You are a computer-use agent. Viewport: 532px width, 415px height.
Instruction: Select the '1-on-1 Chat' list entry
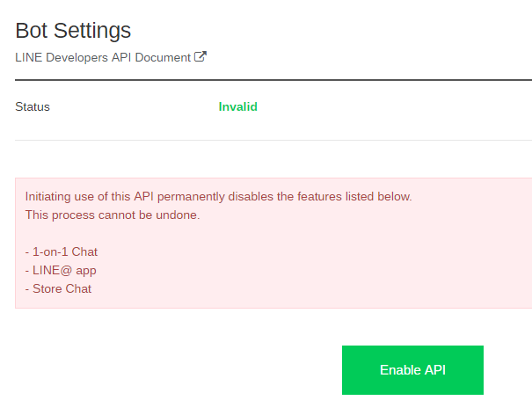62,251
